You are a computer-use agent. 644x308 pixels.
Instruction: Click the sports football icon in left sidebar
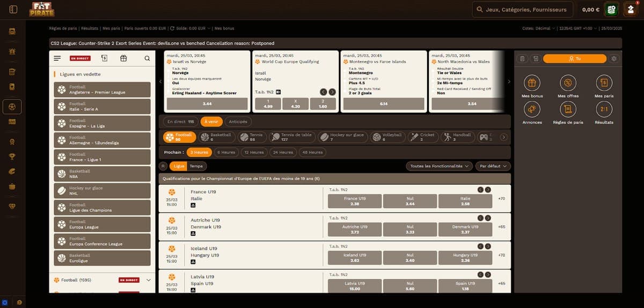click(x=12, y=106)
